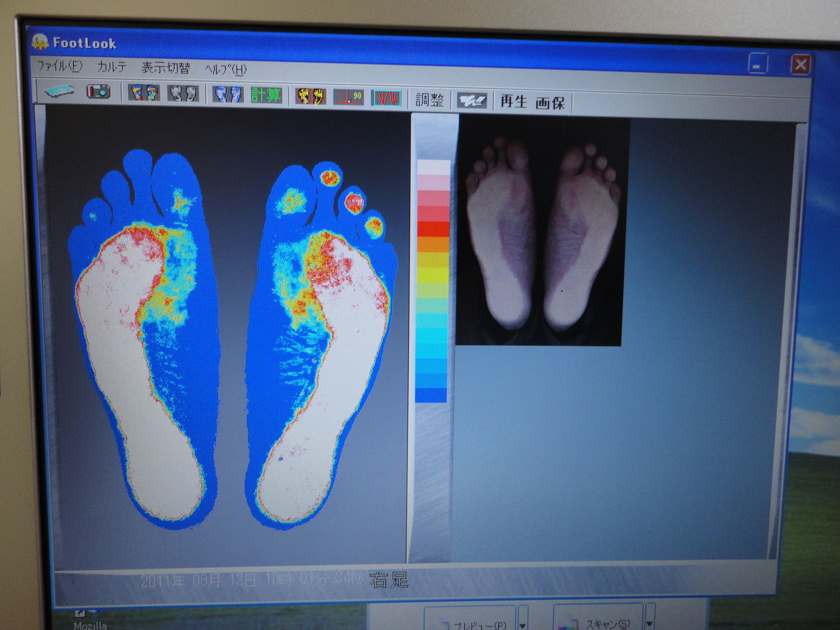Click the scanner device toolbar icon
The height and width of the screenshot is (630, 840).
pyautogui.click(x=59, y=91)
